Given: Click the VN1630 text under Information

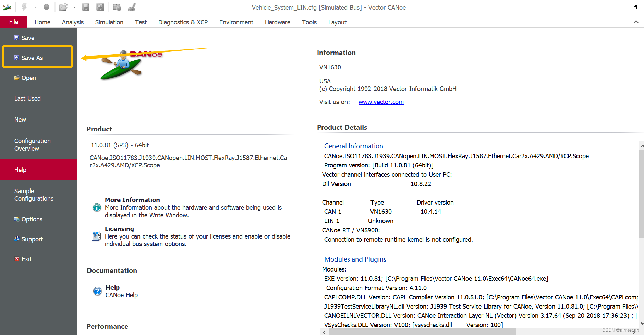Looking at the screenshot, I should pos(330,67).
